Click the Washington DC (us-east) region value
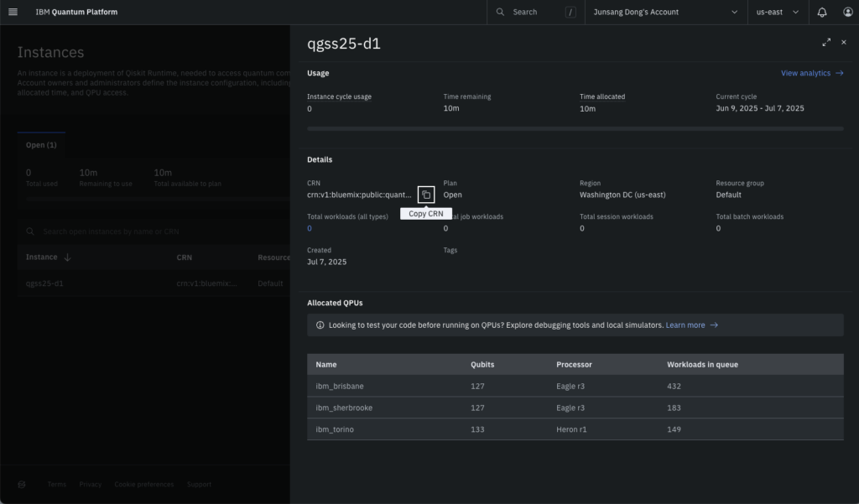Image resolution: width=859 pixels, height=504 pixels. [x=622, y=195]
